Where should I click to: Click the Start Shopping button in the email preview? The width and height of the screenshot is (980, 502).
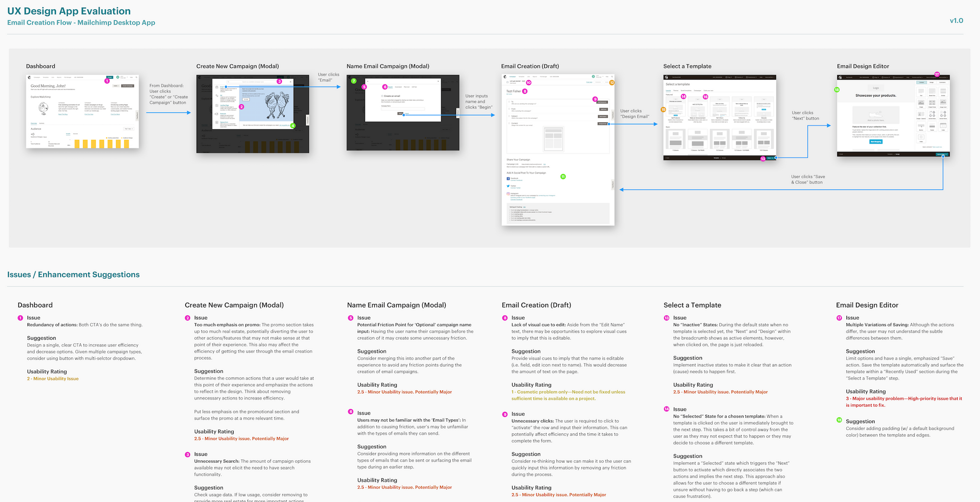(876, 142)
